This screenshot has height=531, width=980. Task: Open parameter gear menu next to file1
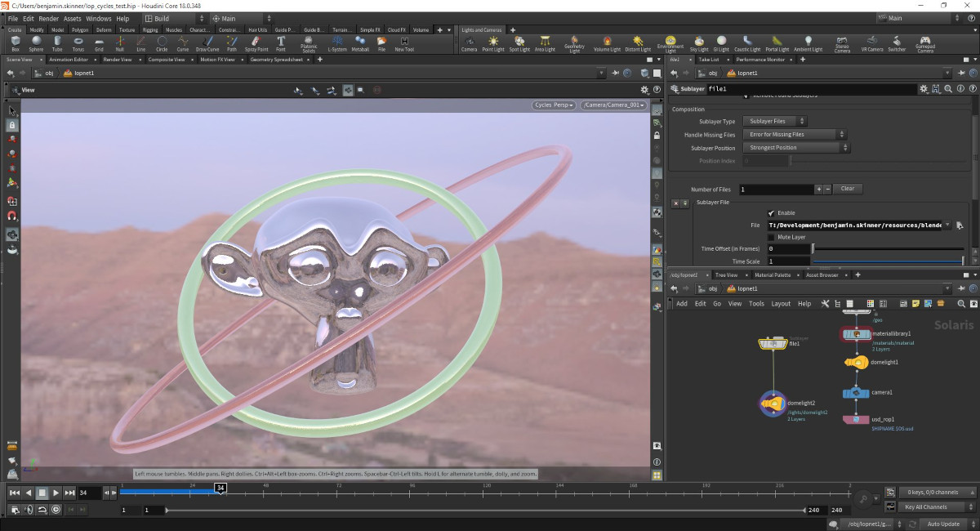924,89
